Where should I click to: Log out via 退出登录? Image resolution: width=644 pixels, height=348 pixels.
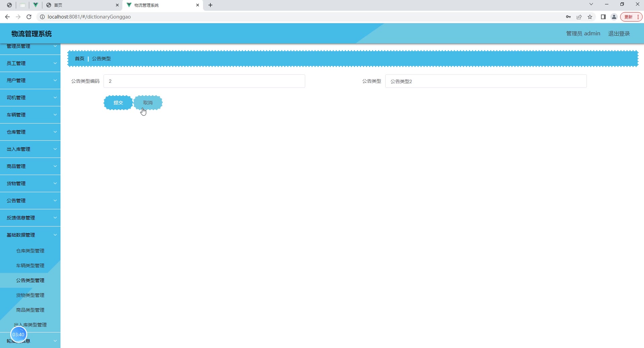(619, 34)
